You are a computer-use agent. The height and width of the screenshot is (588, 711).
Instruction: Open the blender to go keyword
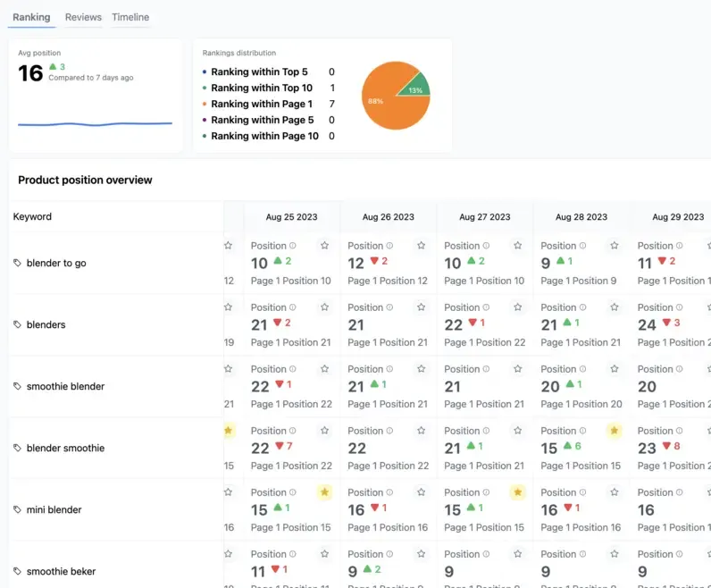click(x=56, y=263)
